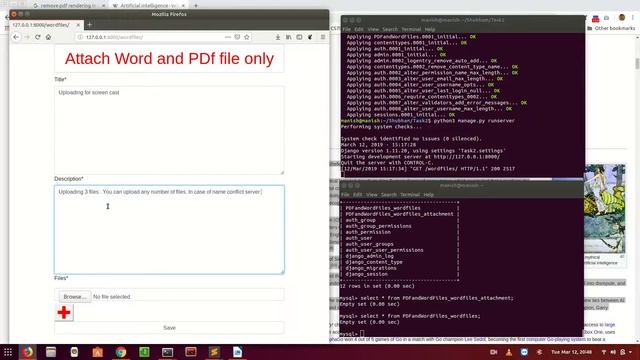640x360 pixels.
Task: Open Files manager in taskbar
Action: (x=51, y=352)
